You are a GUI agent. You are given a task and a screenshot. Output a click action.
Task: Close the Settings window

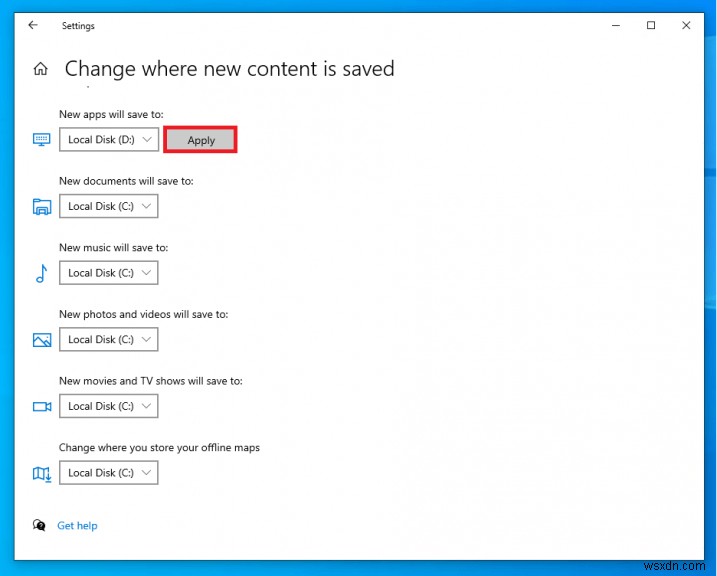(686, 26)
